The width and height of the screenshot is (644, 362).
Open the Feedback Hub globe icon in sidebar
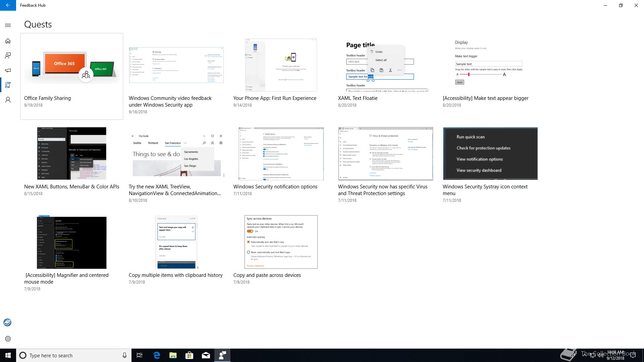(7, 322)
